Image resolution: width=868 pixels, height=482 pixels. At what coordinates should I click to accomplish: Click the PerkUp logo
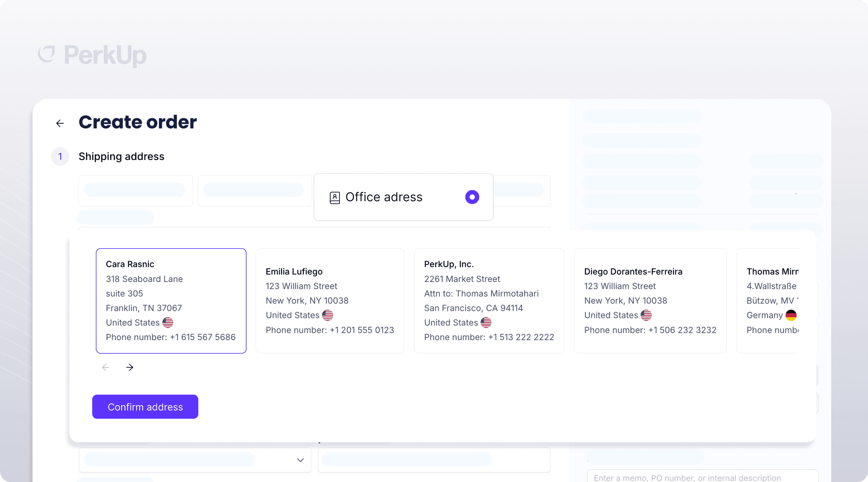[92, 55]
